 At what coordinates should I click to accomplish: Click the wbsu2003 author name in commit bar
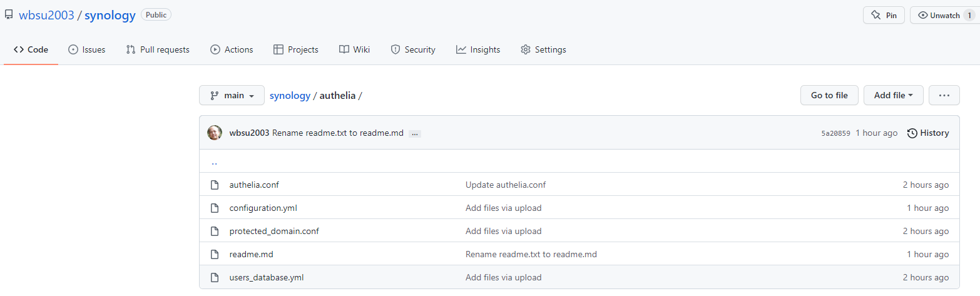(249, 133)
